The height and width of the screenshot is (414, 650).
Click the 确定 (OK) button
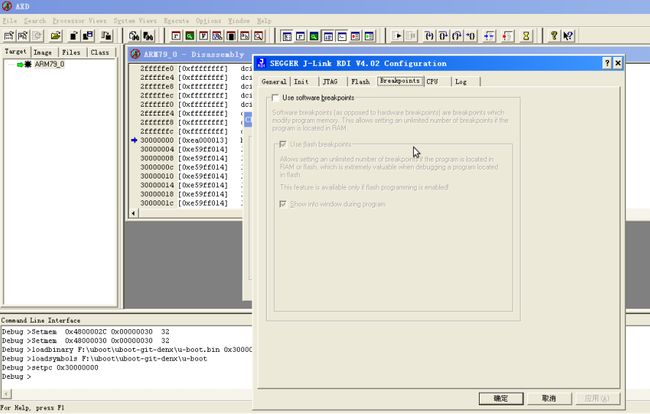point(501,398)
